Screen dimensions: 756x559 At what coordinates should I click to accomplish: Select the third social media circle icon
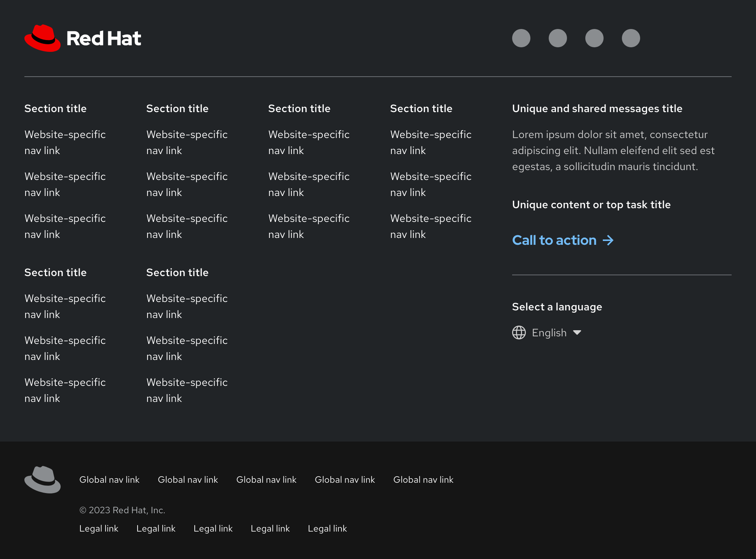[594, 38]
